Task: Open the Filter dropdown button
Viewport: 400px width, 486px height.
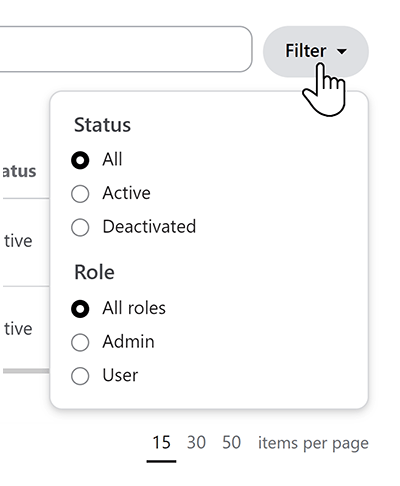Action: tap(316, 52)
